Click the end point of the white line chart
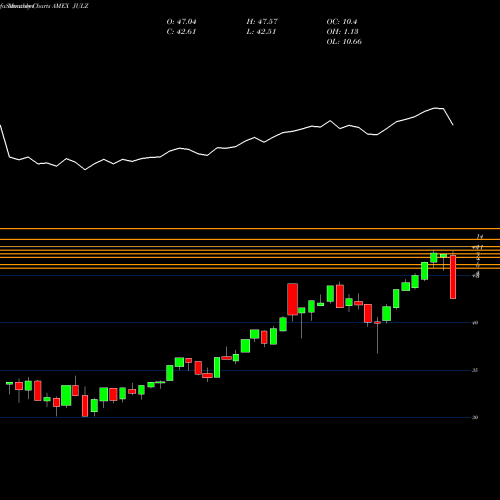500x500 pixels. pos(453,125)
